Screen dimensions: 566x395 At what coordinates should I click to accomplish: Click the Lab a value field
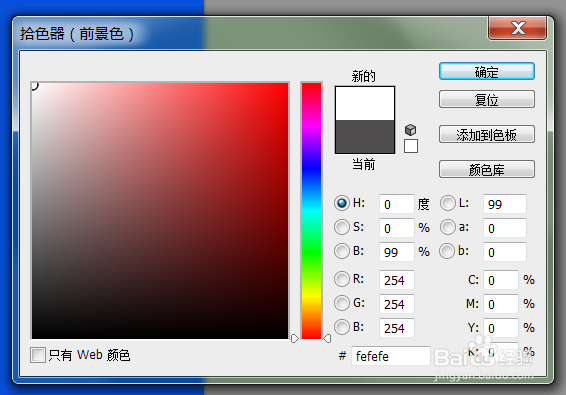(x=505, y=228)
